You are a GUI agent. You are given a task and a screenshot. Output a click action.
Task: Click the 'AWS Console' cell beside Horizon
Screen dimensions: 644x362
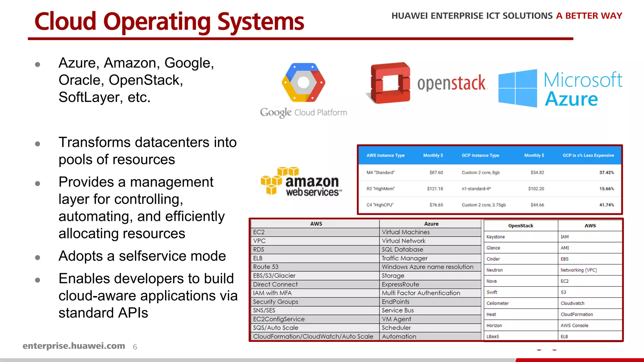[590, 326]
